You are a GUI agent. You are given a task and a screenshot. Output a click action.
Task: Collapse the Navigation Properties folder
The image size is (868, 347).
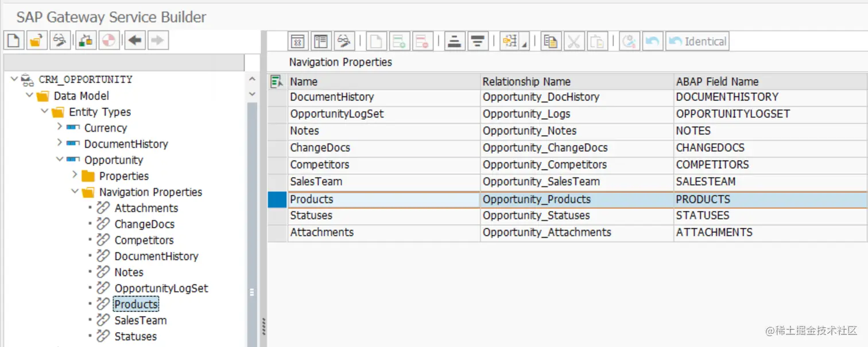(75, 191)
